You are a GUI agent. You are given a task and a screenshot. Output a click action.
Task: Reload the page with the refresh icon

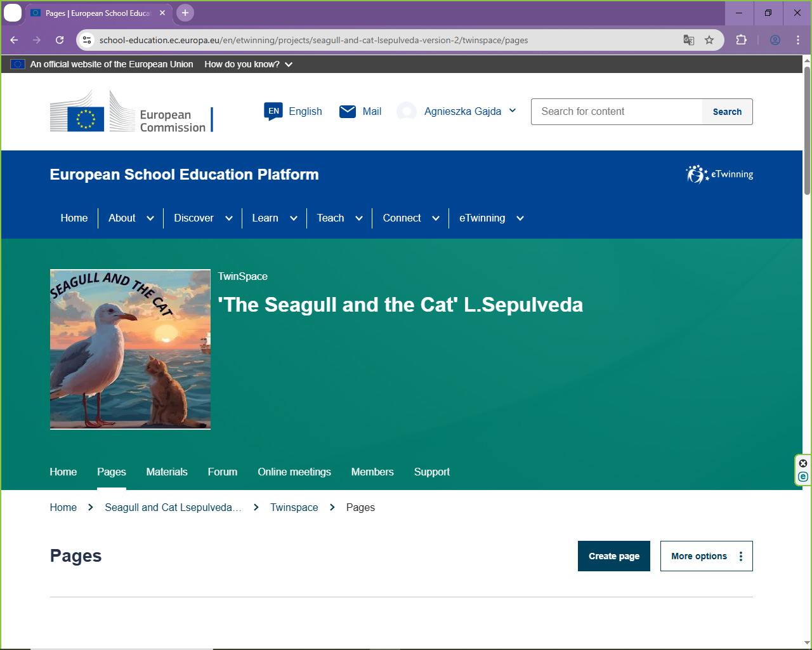click(x=60, y=40)
